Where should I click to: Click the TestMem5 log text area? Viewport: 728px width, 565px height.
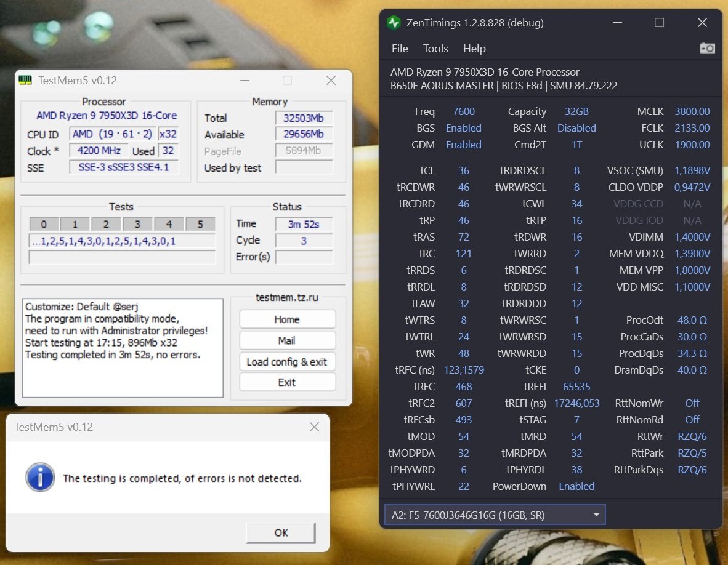pos(123,348)
